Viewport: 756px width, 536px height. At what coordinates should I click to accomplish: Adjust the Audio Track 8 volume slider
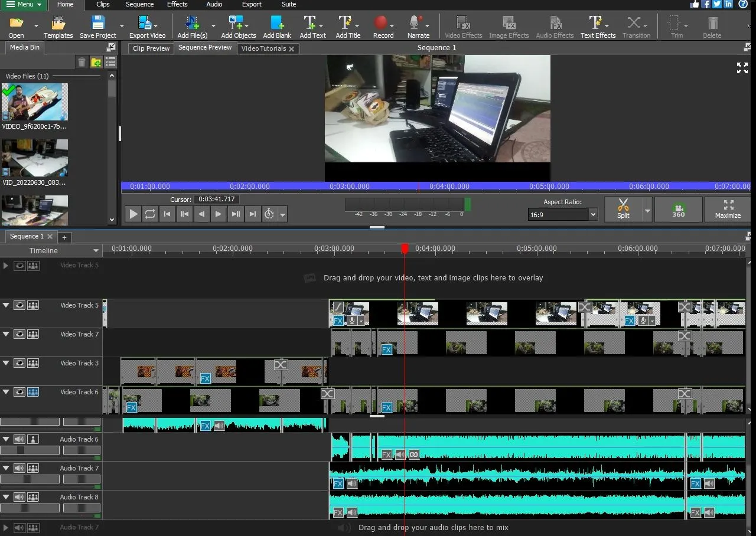pos(30,508)
